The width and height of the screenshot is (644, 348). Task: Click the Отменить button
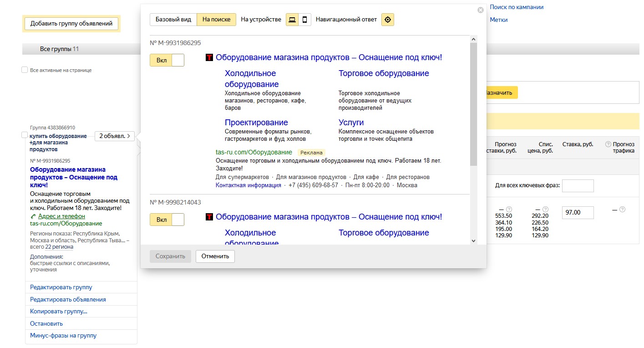coord(215,256)
